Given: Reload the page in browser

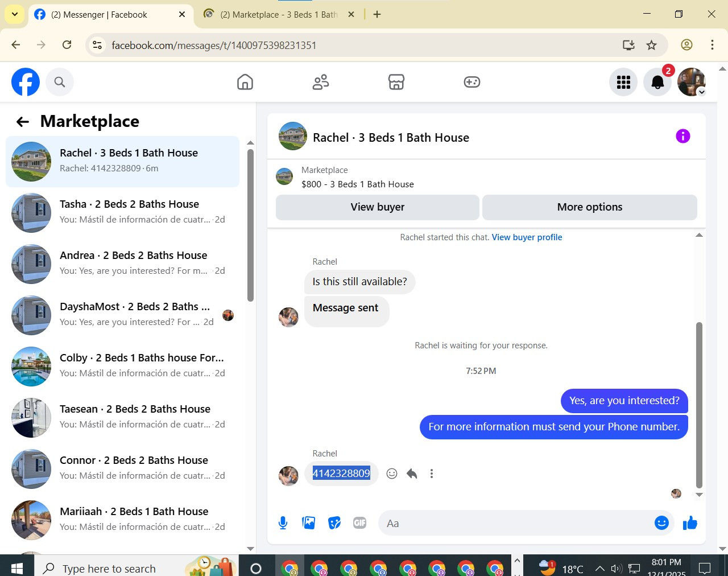Looking at the screenshot, I should (x=67, y=45).
